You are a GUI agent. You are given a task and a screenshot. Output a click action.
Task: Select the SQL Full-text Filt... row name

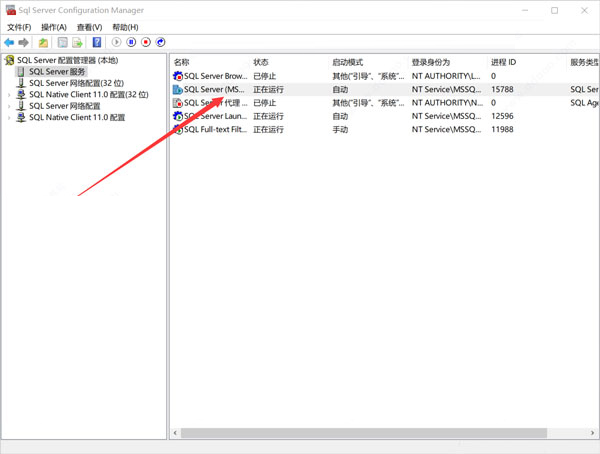[x=216, y=129]
